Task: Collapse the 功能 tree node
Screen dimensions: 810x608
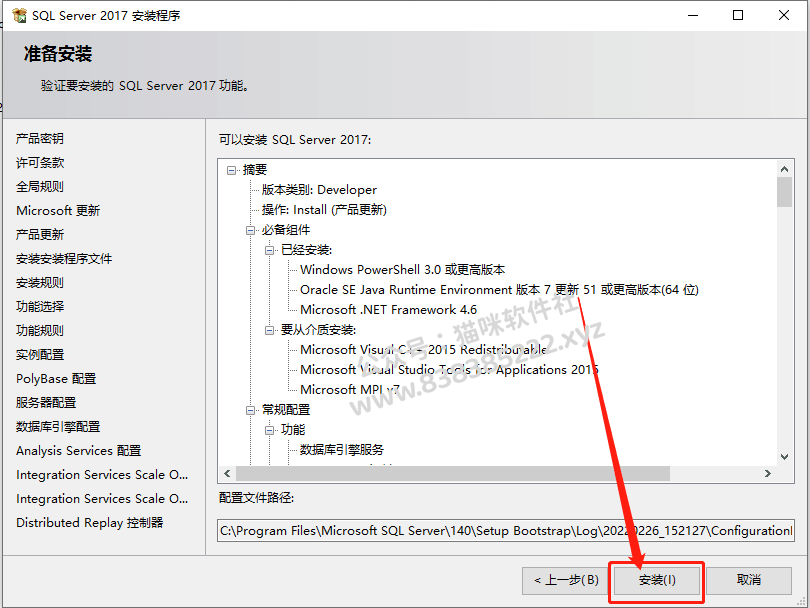Action: tap(269, 430)
